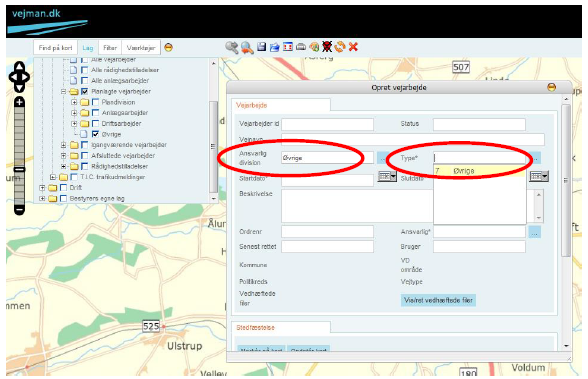The image size is (588, 379).
Task: Expand the Driftsarbejder folder
Action: (74, 123)
